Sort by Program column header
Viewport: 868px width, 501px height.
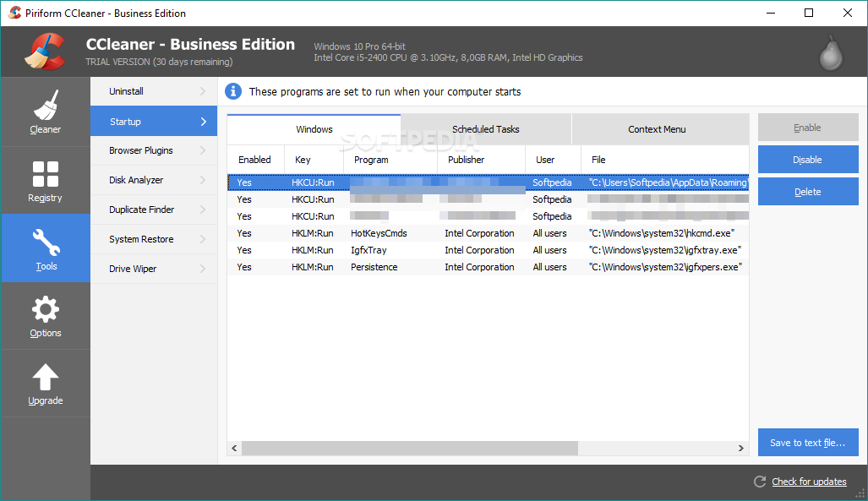click(x=390, y=160)
